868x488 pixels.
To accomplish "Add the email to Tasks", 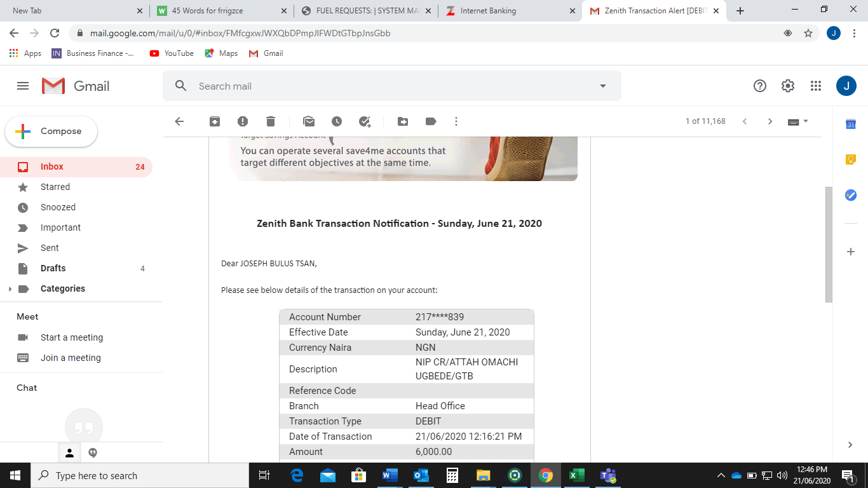I will click(x=365, y=121).
